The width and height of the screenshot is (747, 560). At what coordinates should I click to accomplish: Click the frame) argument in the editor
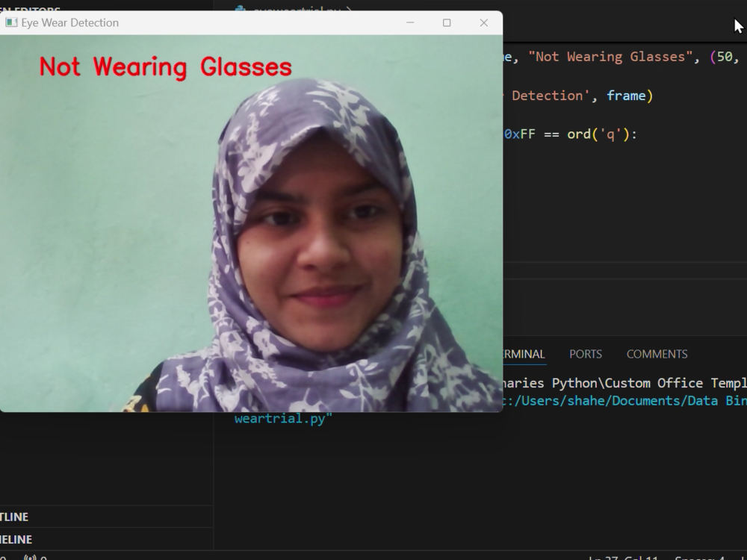(x=630, y=96)
